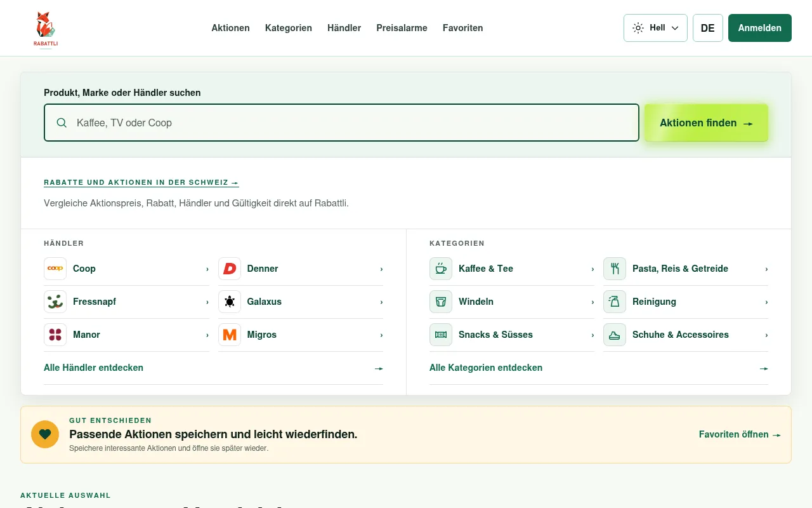Click the Reinigung spray bottle icon
The height and width of the screenshot is (508, 812).
pyautogui.click(x=615, y=302)
